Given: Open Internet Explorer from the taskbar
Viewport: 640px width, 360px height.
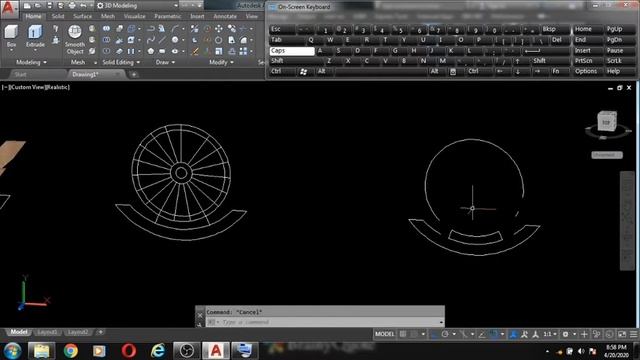Looking at the screenshot, I should tap(158, 351).
